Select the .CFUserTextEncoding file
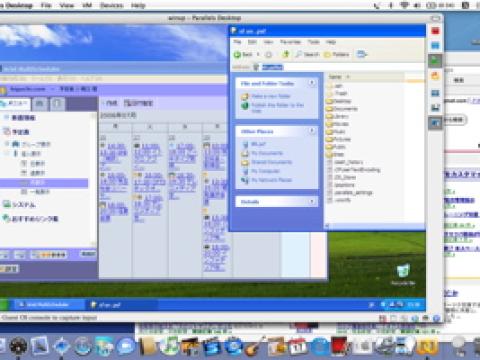The width and height of the screenshot is (480, 360). [x=353, y=170]
